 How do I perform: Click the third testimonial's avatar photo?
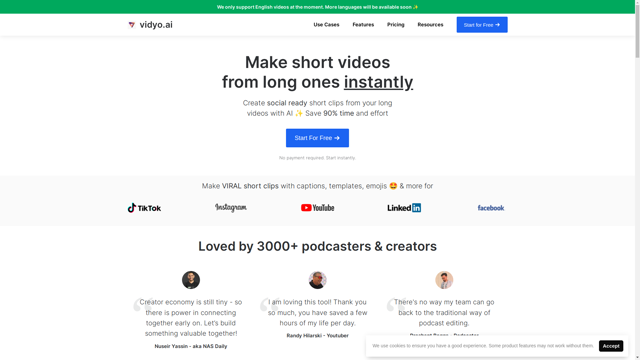pos(444,280)
